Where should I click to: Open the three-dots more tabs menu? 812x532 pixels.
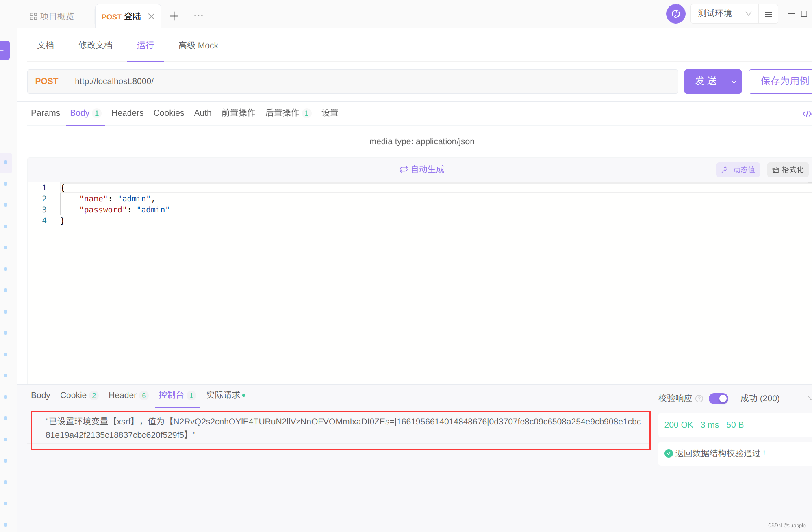coord(198,16)
